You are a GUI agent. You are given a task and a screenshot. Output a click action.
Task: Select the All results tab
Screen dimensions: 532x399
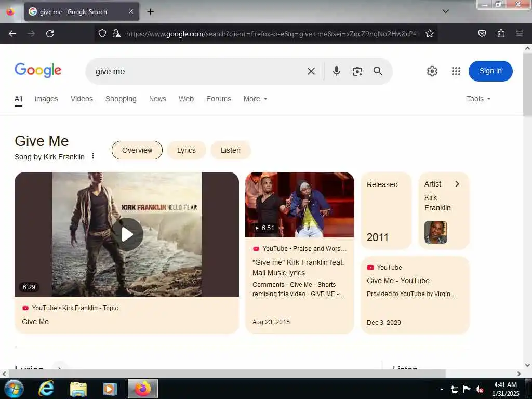tap(18, 99)
